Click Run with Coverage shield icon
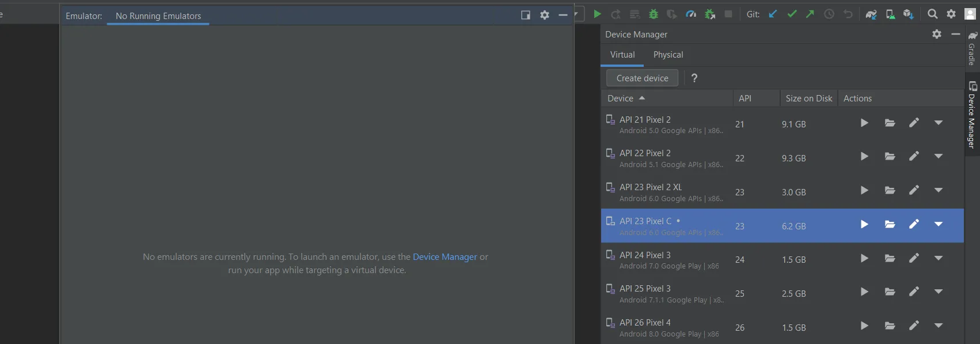 pyautogui.click(x=672, y=14)
